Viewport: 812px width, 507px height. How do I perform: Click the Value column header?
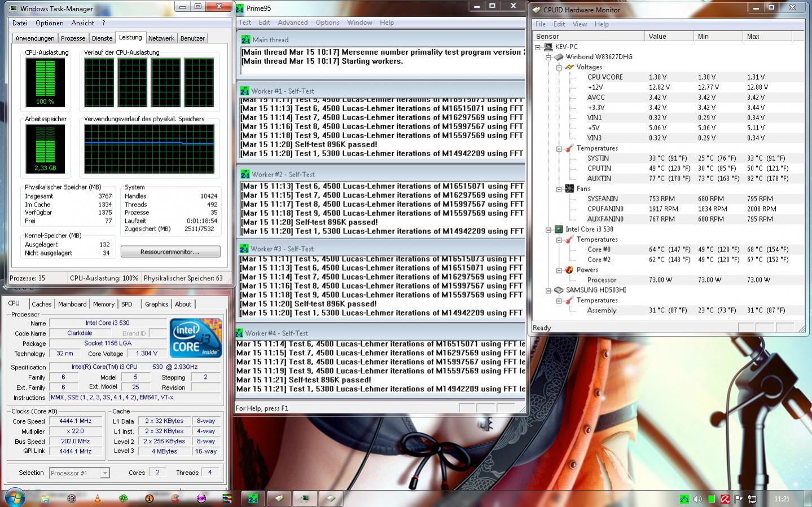(669, 36)
